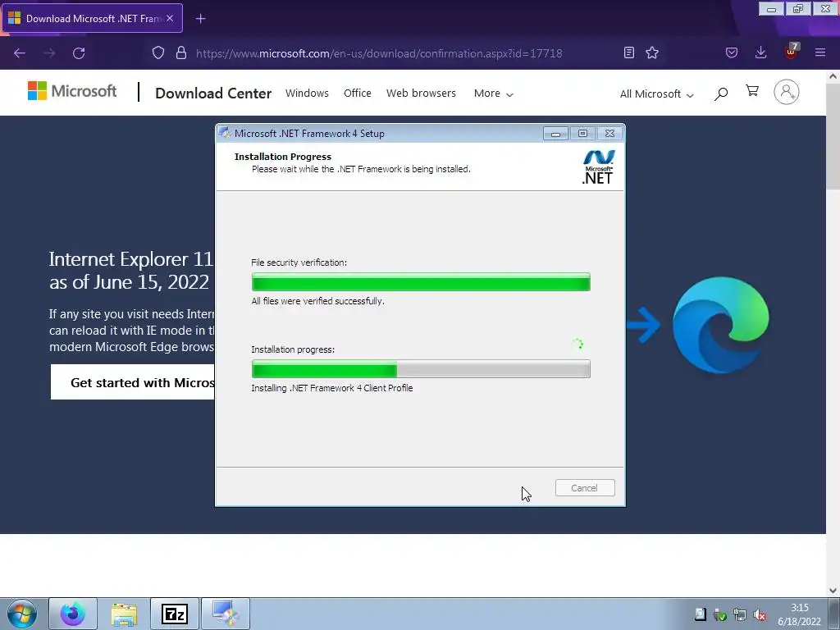Click the .NET Setup installer taskbar icon
The height and width of the screenshot is (630, 840).
(x=225, y=614)
